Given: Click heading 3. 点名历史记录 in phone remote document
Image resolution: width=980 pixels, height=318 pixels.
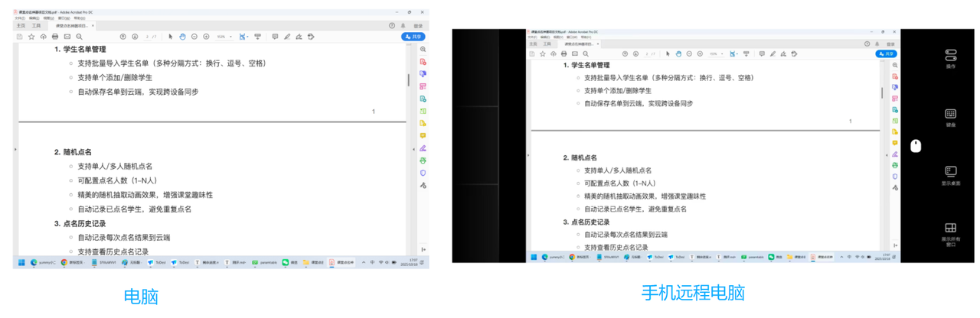Looking at the screenshot, I should pyautogui.click(x=586, y=222).
